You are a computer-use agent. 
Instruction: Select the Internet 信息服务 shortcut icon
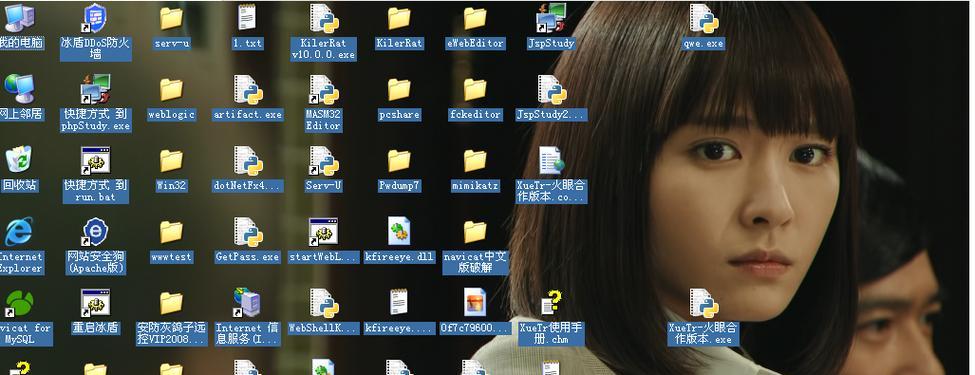click(247, 303)
